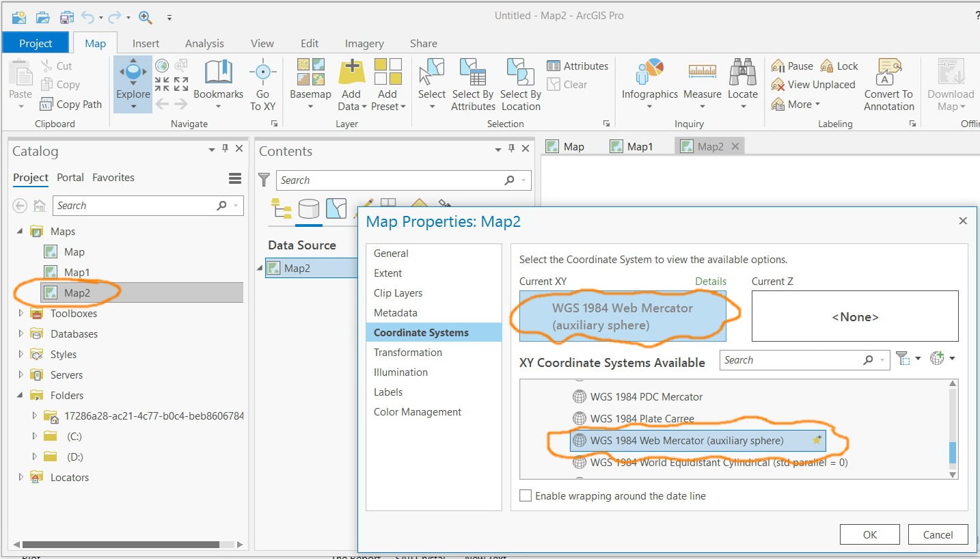Enable wrapping around the date line
This screenshot has width=980, height=559.
pos(526,496)
